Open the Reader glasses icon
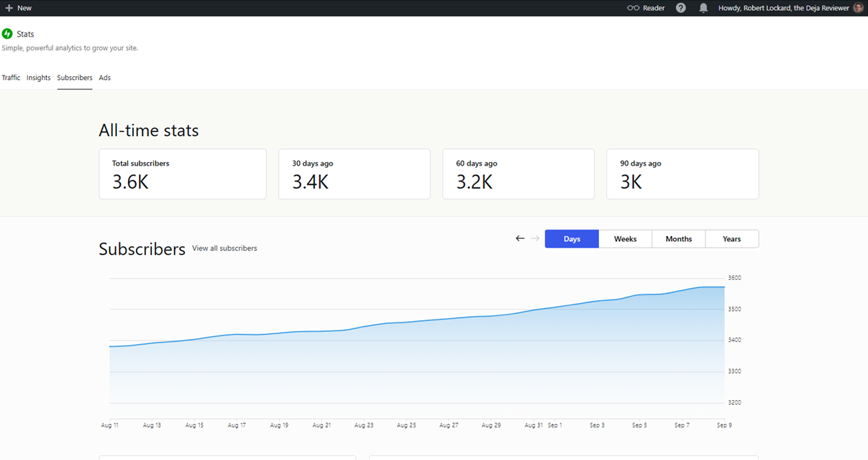Screen dimensions: 868x460 [x=633, y=8]
